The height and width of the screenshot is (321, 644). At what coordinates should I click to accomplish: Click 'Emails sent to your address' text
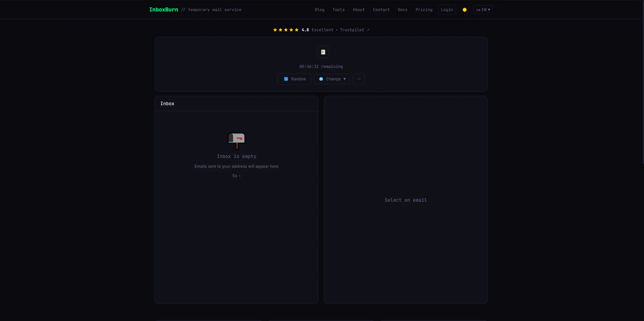[x=237, y=166]
